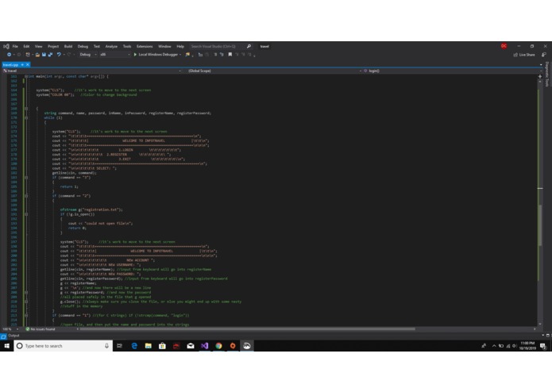The height and width of the screenshot is (392, 552).
Task: Navigate backward with the toolbar arrow
Action: coord(9,55)
